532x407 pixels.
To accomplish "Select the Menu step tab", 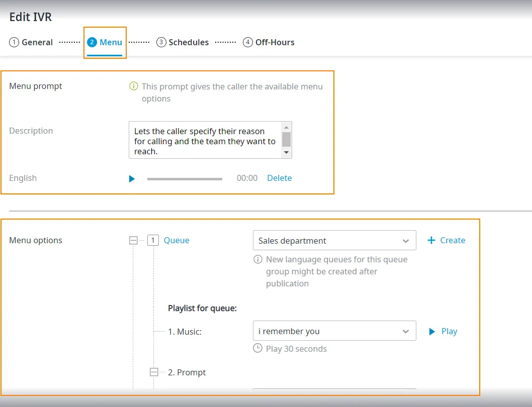I will point(105,42).
